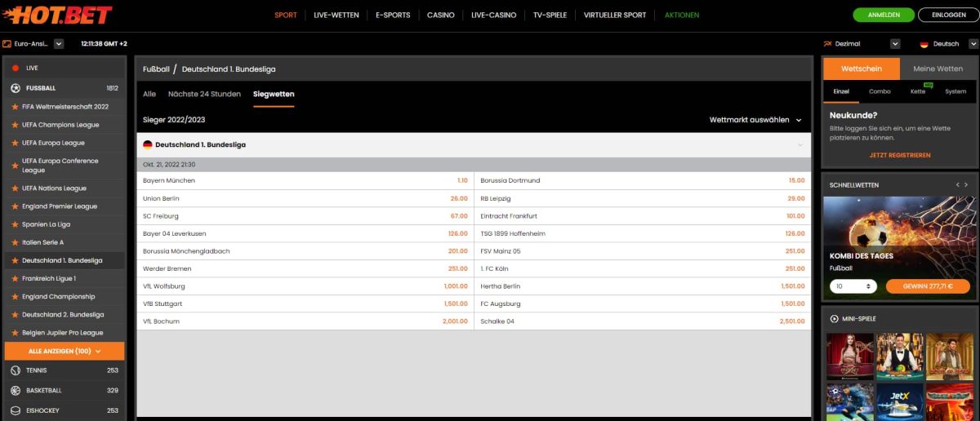Click the star icon beside Frankreich Ligue 1
Screen dimensions: 980x421
15,278
